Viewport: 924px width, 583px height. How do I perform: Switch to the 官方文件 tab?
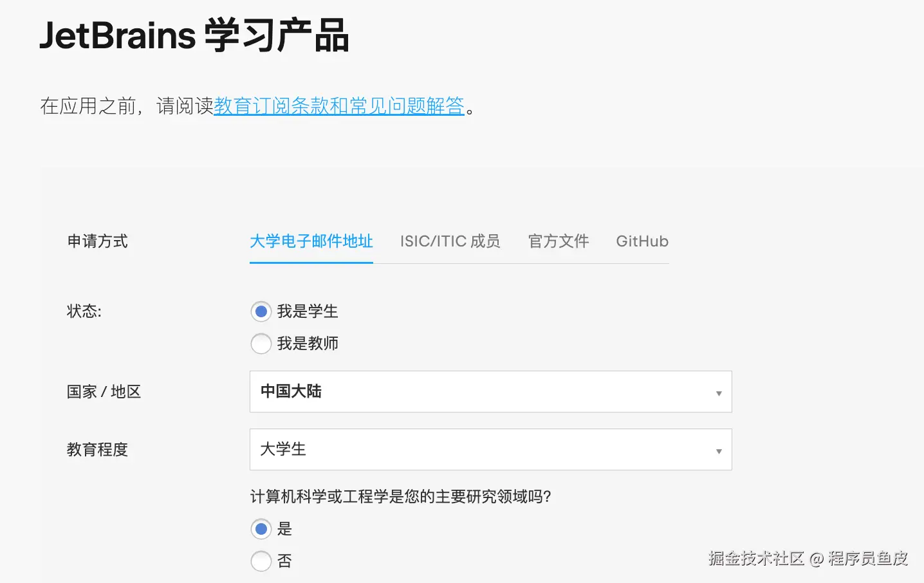tap(559, 241)
